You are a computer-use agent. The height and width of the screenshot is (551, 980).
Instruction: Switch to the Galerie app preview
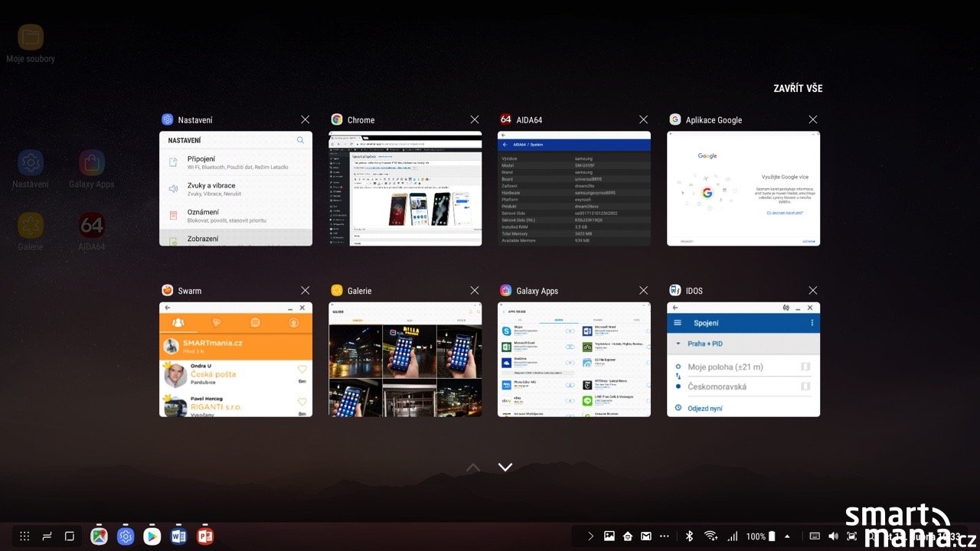(405, 359)
